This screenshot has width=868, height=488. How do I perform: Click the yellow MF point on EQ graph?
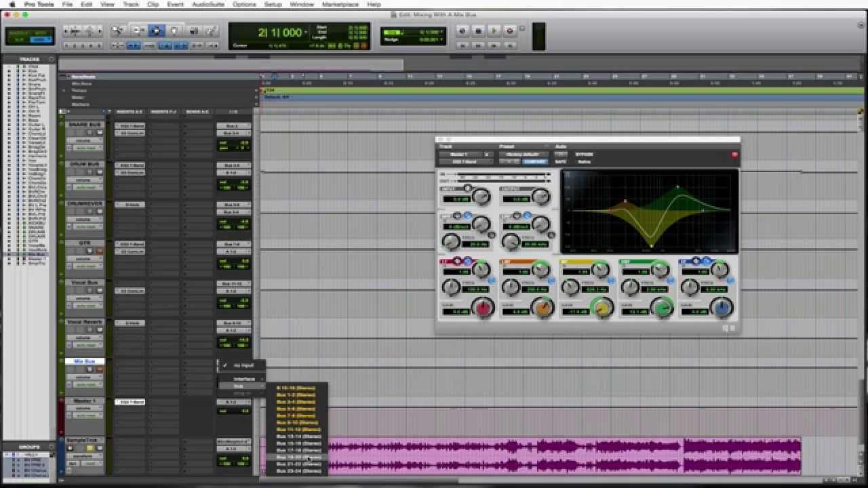click(x=651, y=245)
